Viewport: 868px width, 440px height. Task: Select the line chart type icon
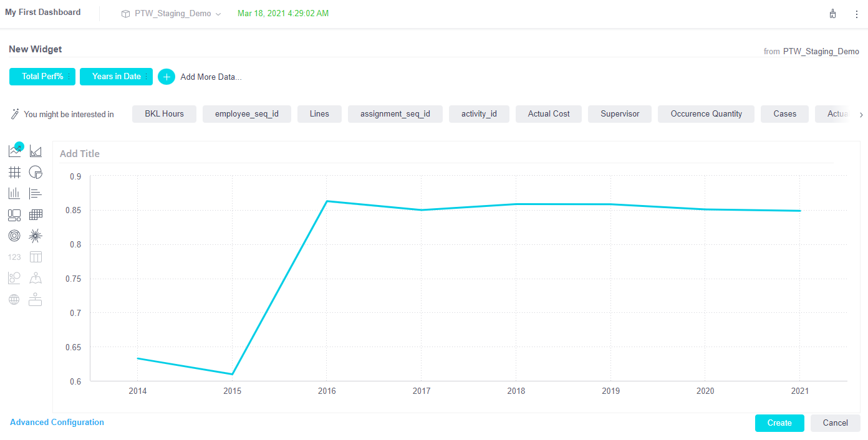(x=15, y=151)
